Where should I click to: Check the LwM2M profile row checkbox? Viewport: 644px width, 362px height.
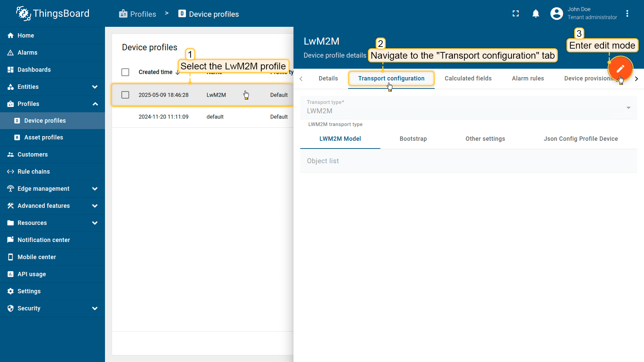point(125,95)
